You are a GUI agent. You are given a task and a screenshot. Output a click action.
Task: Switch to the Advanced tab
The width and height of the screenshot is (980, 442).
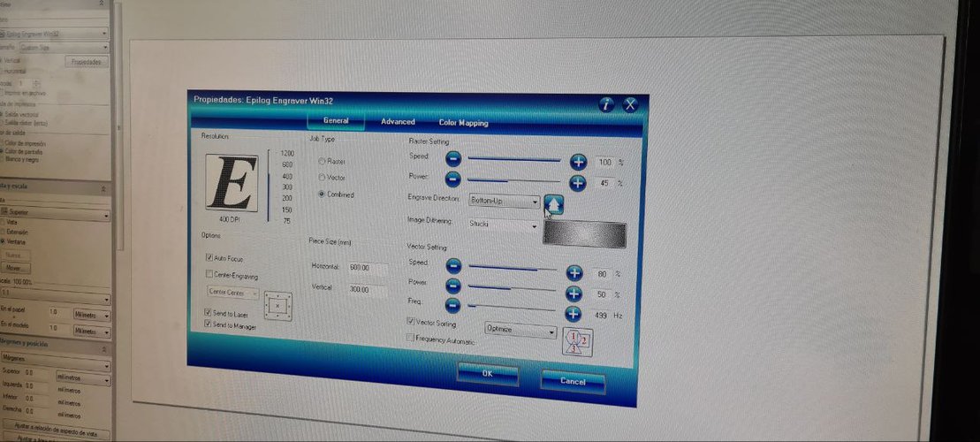[x=398, y=123]
